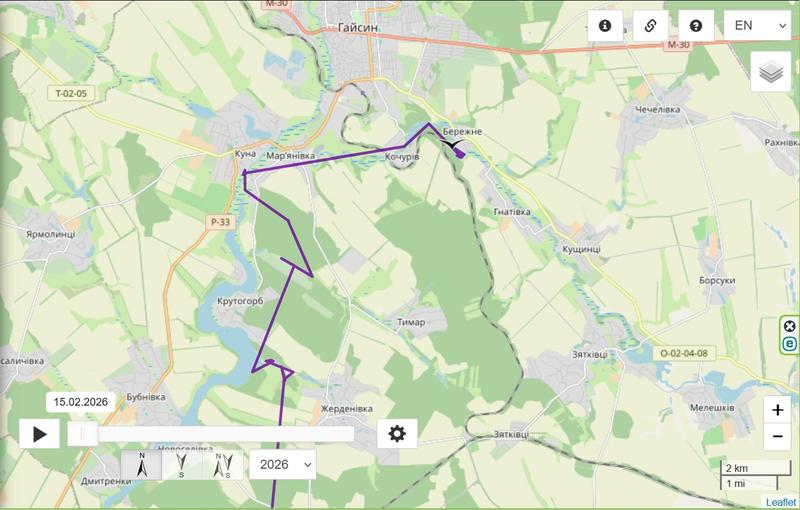
Task: Zoom in with the plus button
Action: pos(778,410)
